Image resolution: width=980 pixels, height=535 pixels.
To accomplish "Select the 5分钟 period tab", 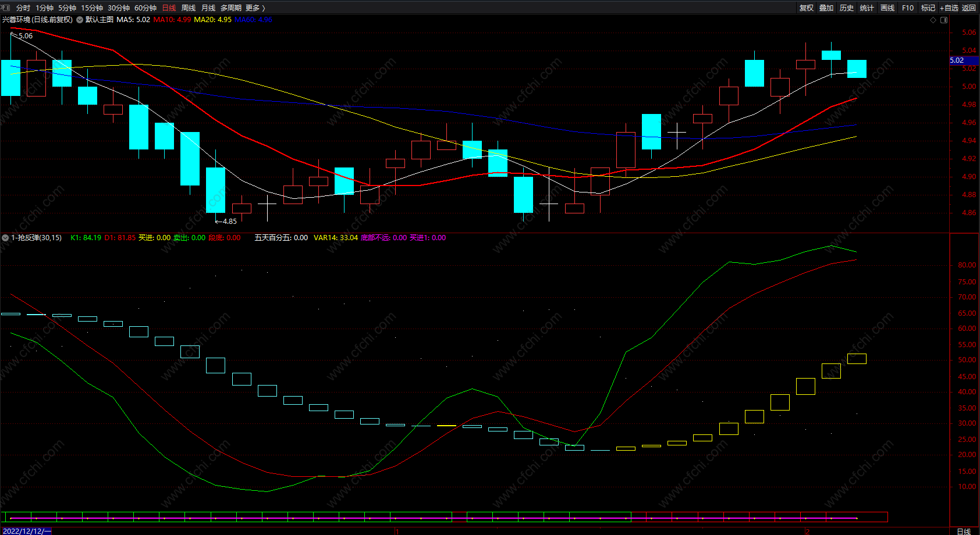I will point(67,8).
